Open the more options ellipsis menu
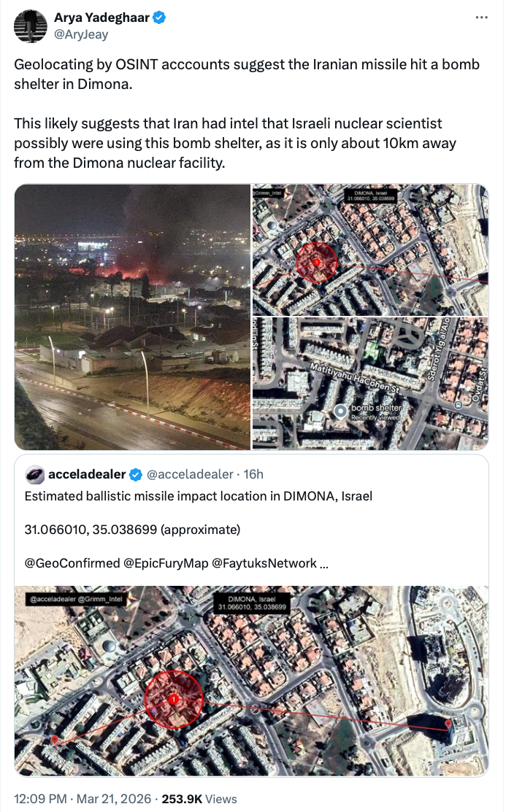 [481, 18]
